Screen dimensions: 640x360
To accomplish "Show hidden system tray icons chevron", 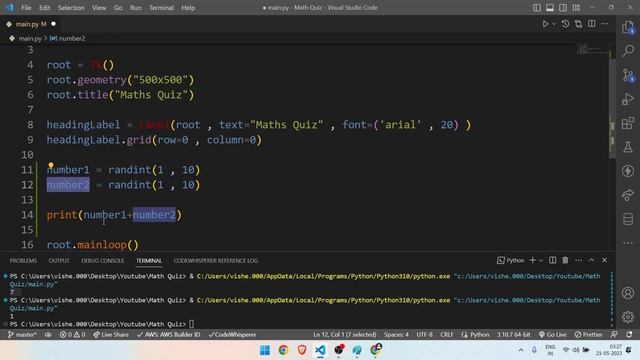I will click(x=520, y=350).
